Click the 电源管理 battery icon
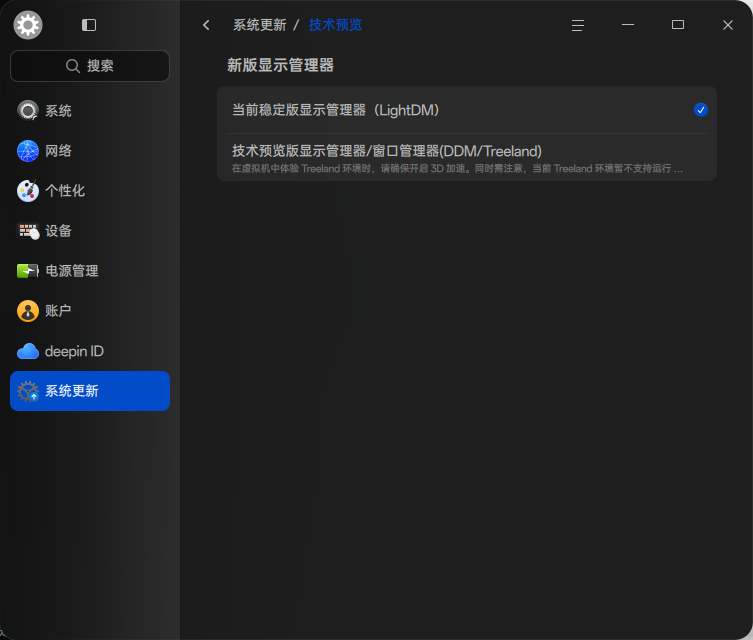Screen dimensions: 753x640 click(x=28, y=271)
